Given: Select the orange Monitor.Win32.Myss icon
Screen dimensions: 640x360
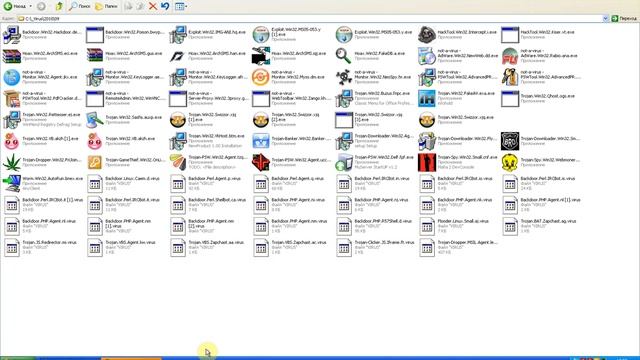Looking at the screenshot, I should tap(261, 77).
